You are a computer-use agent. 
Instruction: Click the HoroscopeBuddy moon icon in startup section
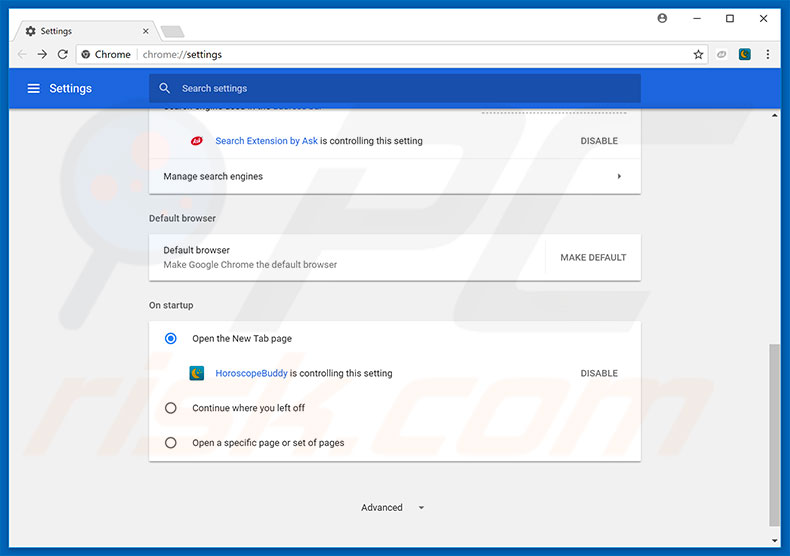coord(196,373)
